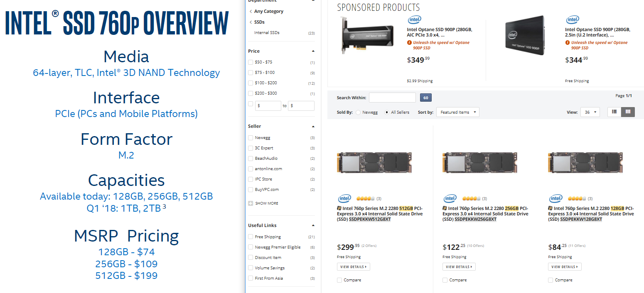Check Newegg Premier Eligible filter
Image resolution: width=644 pixels, height=293 pixels.
251,247
